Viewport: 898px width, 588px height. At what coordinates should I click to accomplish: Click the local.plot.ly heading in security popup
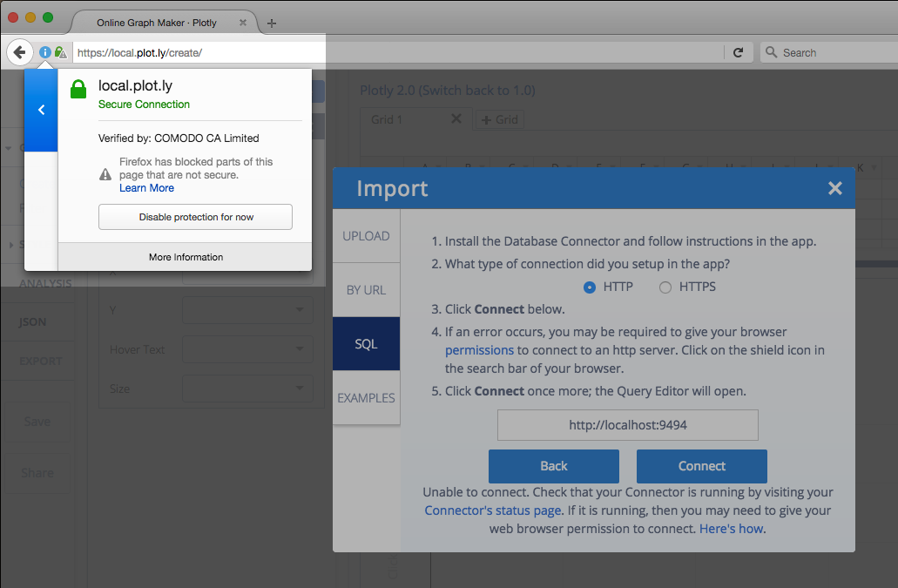(x=135, y=86)
